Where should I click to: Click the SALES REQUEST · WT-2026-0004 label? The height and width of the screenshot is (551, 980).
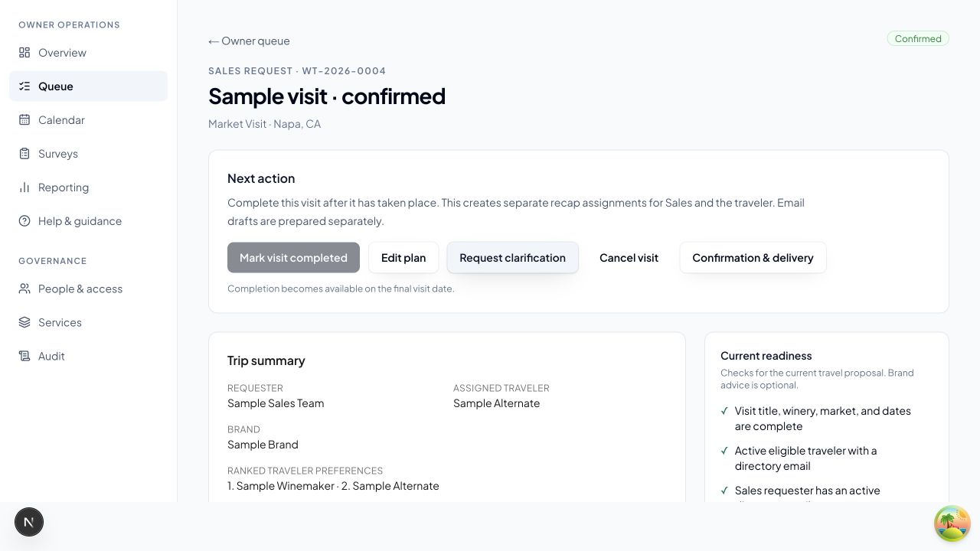click(297, 71)
